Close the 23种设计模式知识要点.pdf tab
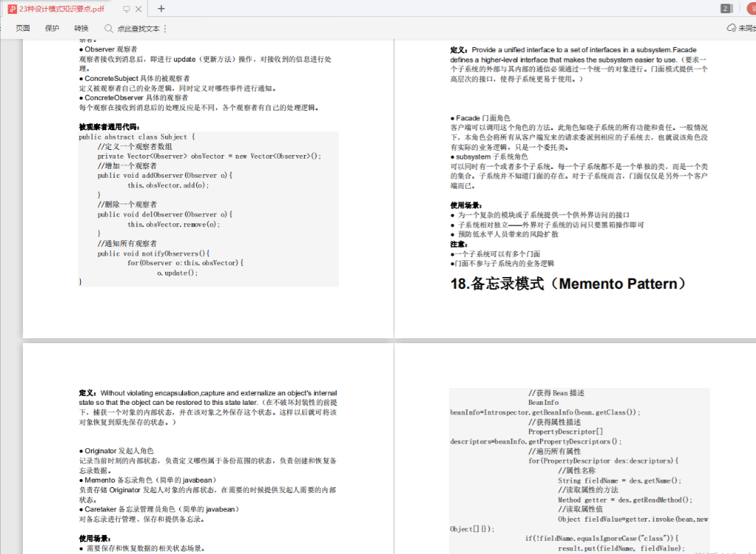Image resolution: width=756 pixels, height=554 pixels. tap(138, 9)
